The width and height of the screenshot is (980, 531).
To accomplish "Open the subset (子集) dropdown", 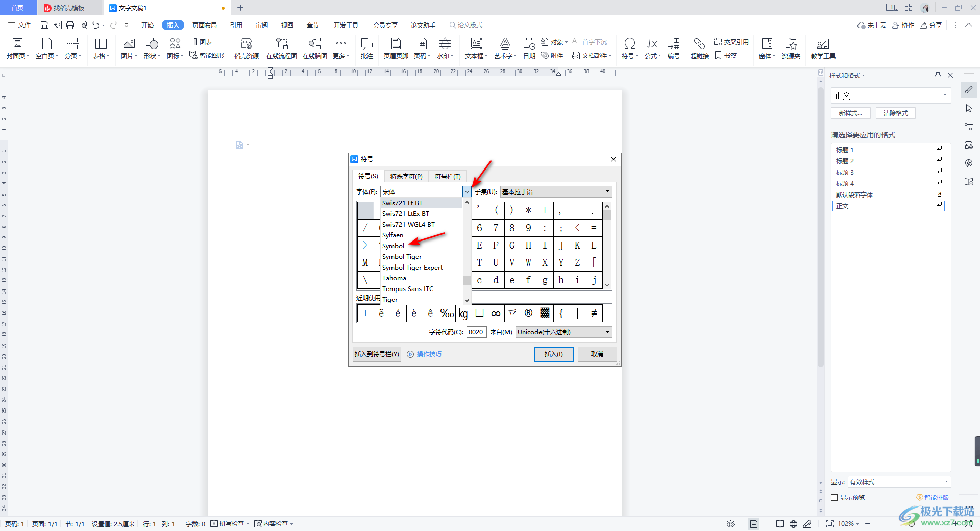I will [556, 191].
